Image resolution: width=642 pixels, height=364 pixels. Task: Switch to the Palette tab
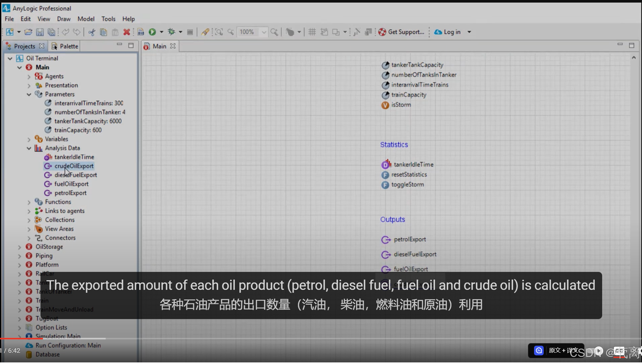(x=65, y=46)
